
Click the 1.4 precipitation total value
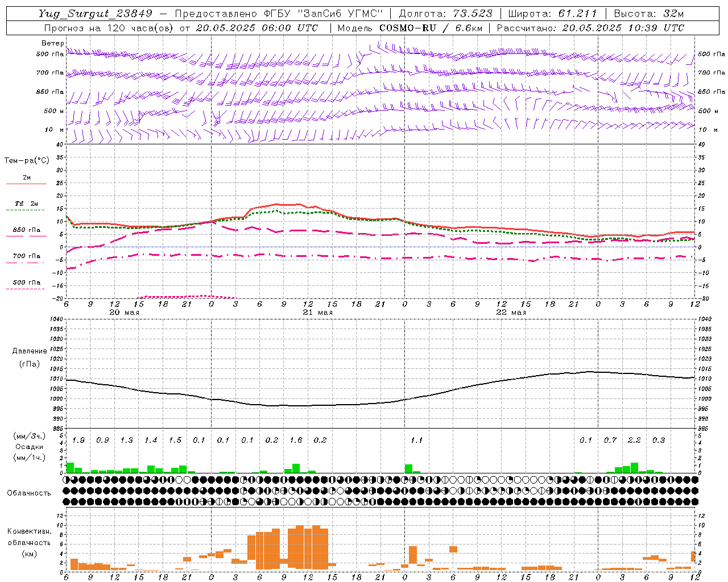151,440
